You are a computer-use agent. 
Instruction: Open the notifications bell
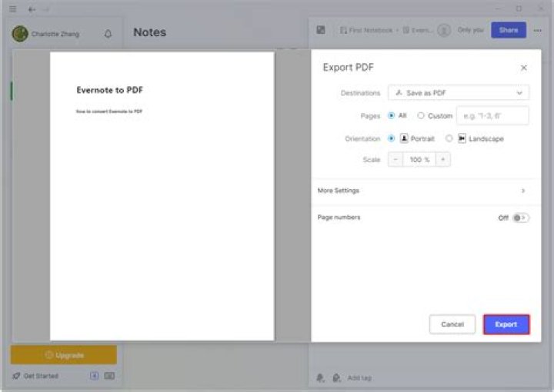[108, 34]
